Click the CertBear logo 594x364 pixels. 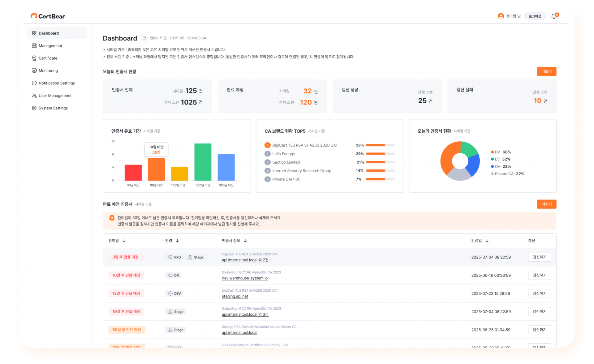coord(48,16)
